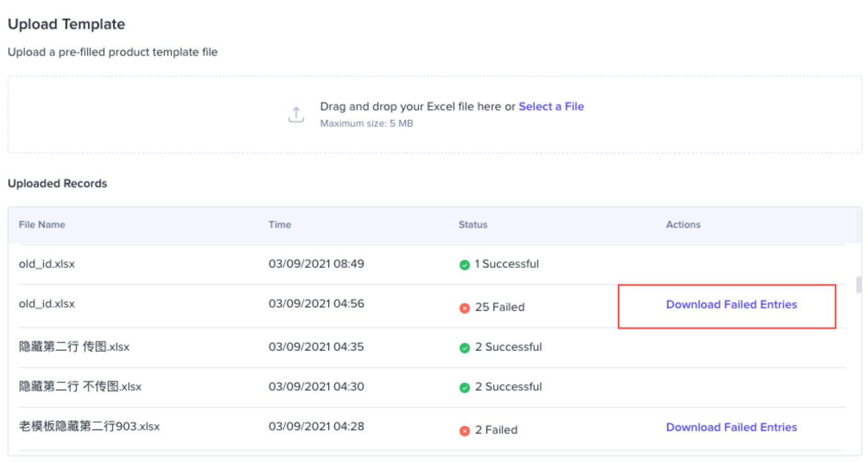Viewport: 868px width, 463px height.
Task: Download Failed Entries for old_id.xlsx 04:56
Action: (731, 305)
